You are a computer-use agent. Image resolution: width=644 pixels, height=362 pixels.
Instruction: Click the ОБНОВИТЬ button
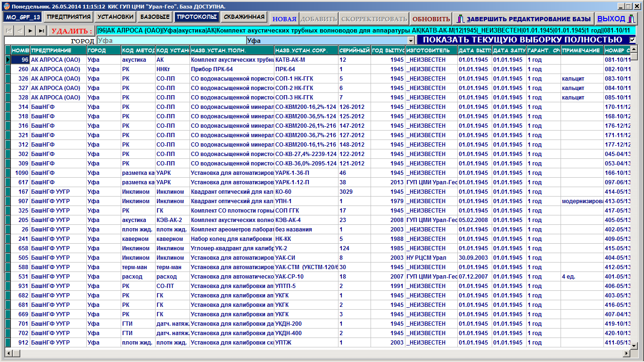click(x=430, y=19)
